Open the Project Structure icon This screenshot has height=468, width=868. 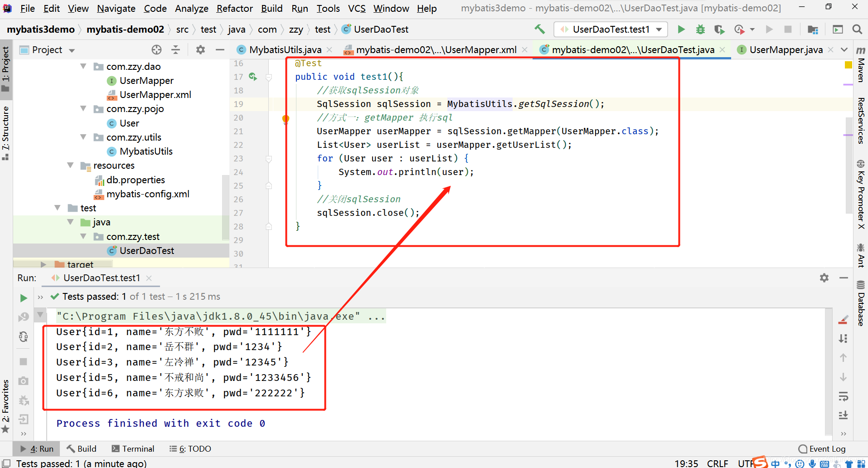pos(813,29)
